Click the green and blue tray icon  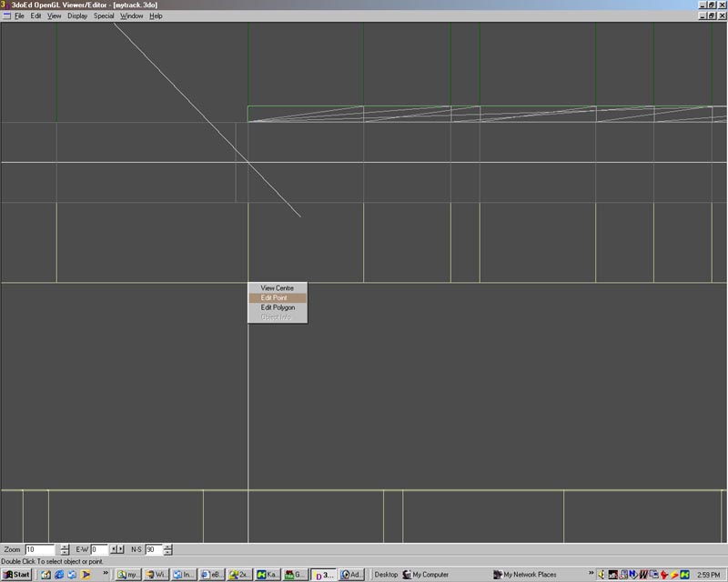coord(684,575)
